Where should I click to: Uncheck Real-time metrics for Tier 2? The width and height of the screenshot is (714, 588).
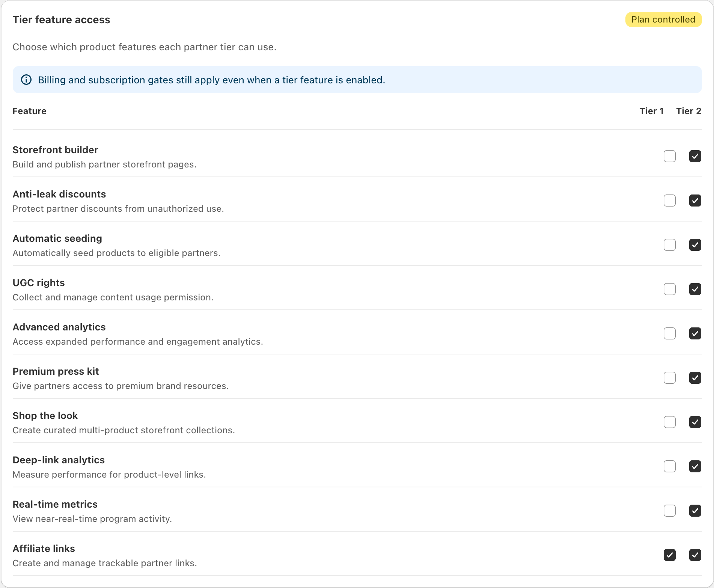pyautogui.click(x=695, y=511)
